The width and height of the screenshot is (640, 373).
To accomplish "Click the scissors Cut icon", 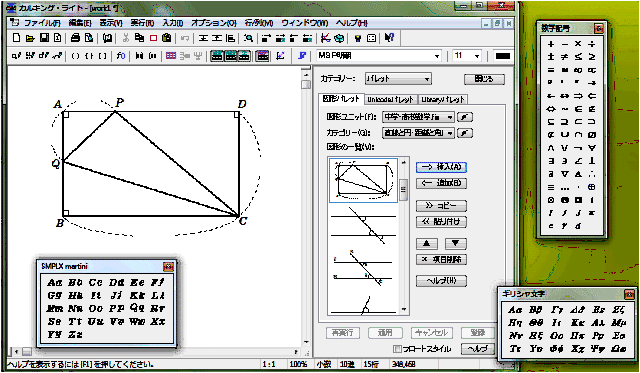I will click(x=126, y=38).
